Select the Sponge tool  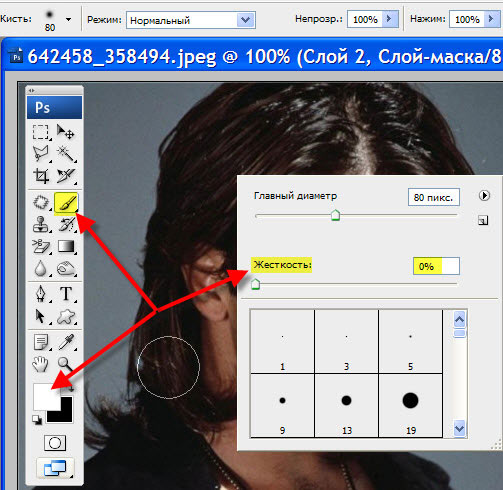click(x=66, y=268)
